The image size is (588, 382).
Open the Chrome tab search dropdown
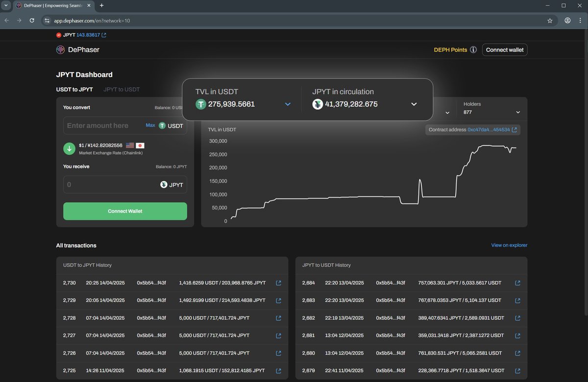[6, 5]
